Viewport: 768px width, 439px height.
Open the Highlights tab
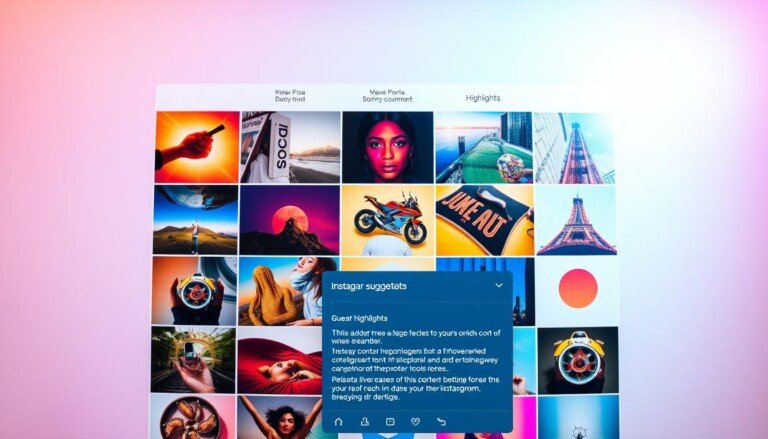coord(483,98)
